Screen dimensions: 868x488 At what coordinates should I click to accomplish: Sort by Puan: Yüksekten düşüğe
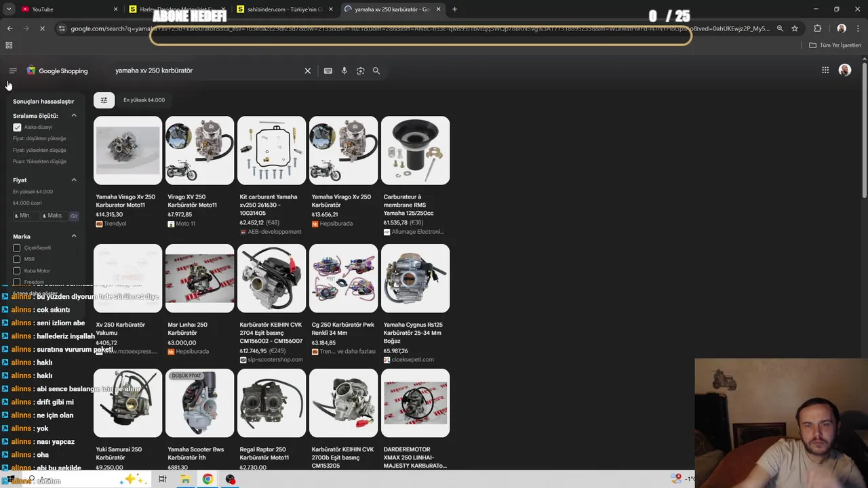(39, 162)
